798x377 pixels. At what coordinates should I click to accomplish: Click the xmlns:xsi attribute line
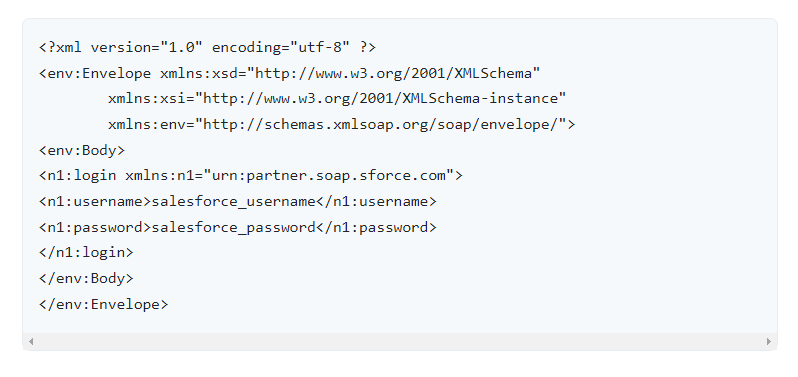click(337, 99)
